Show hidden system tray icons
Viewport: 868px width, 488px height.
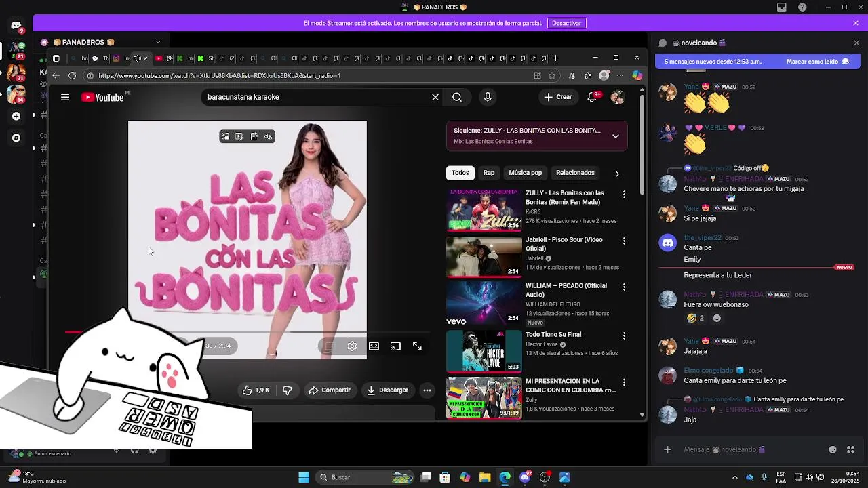734,477
